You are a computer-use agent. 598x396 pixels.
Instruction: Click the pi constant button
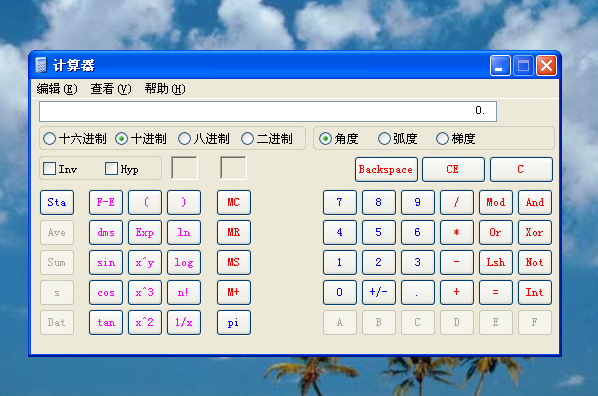pos(234,323)
